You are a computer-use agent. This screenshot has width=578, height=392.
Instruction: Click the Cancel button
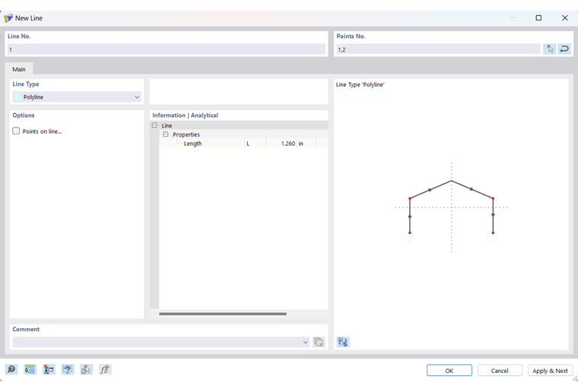point(500,370)
